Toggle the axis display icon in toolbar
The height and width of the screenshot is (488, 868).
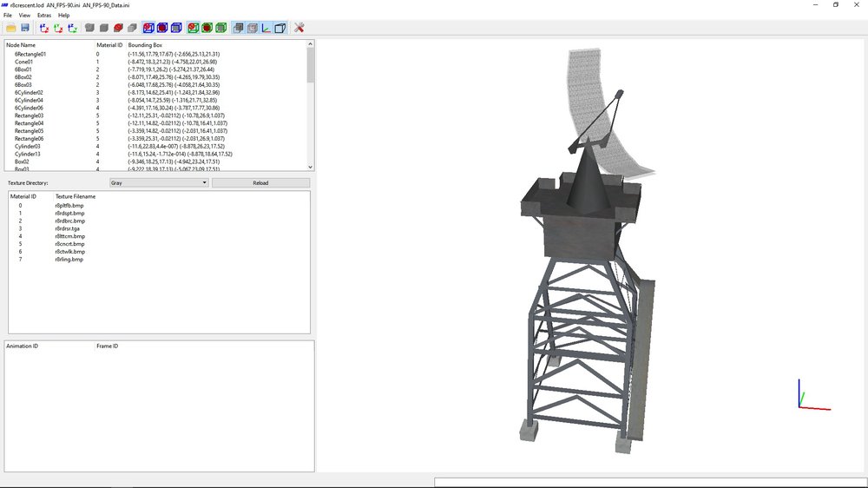click(x=266, y=28)
